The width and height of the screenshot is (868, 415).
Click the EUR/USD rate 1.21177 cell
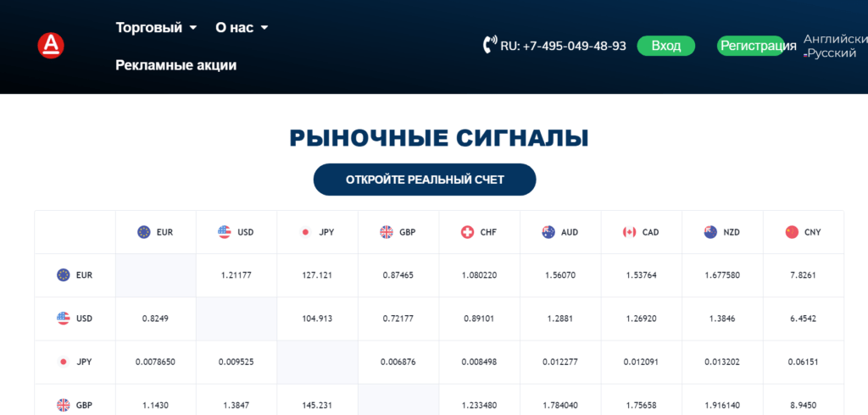click(236, 275)
